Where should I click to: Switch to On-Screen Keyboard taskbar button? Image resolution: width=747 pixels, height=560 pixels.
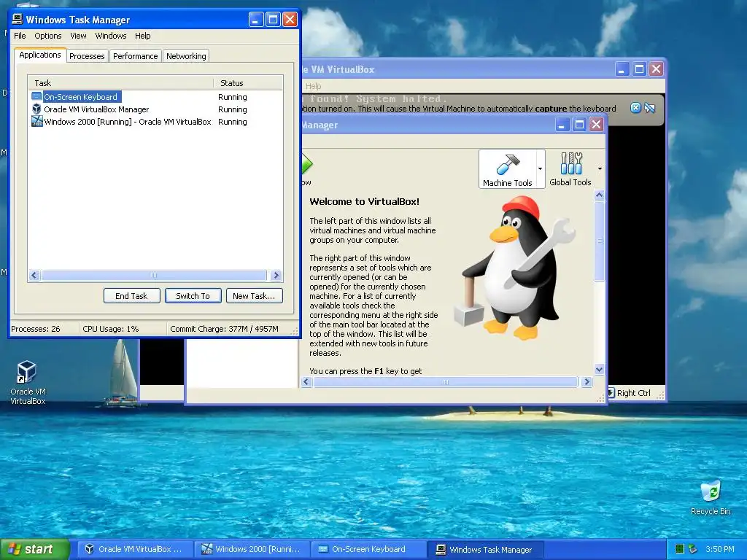point(368,549)
